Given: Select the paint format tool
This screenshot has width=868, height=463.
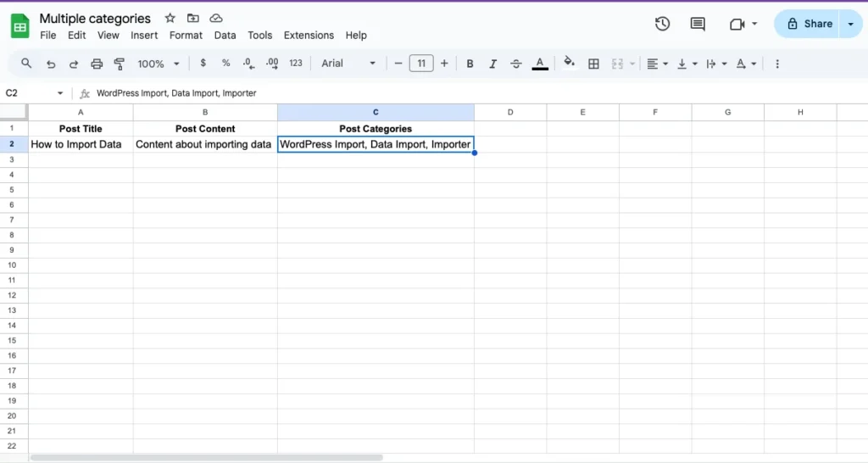Looking at the screenshot, I should (120, 64).
